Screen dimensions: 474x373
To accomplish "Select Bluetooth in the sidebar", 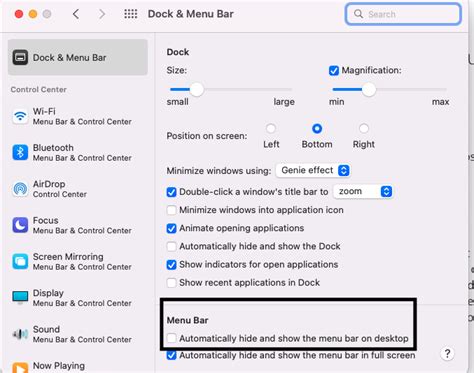I will point(78,153).
